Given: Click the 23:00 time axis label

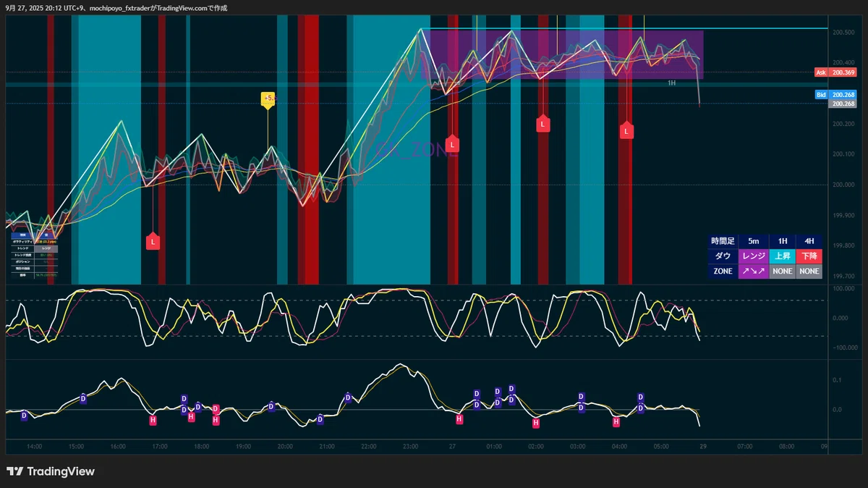Looking at the screenshot, I should tap(410, 447).
